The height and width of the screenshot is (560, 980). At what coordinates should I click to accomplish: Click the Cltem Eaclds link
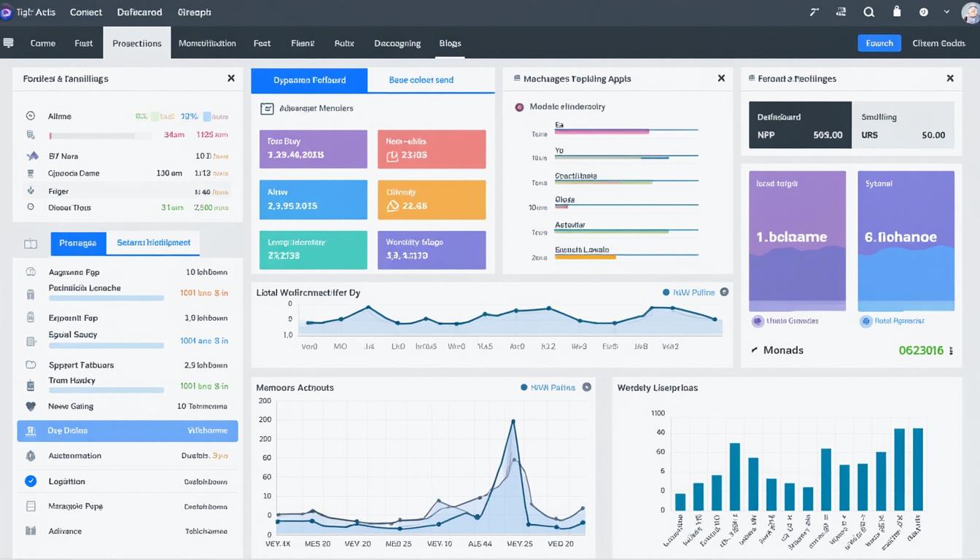[x=938, y=43]
